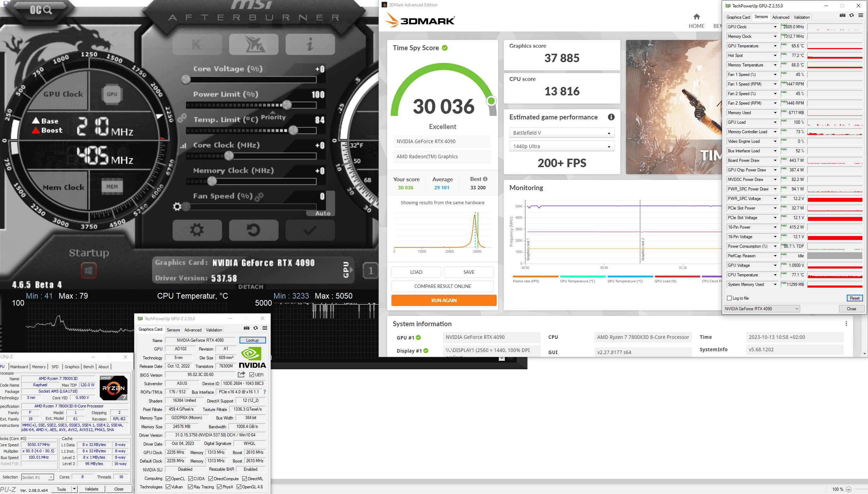Click the Power Limit slider handle
The image size is (868, 494).
(287, 105)
